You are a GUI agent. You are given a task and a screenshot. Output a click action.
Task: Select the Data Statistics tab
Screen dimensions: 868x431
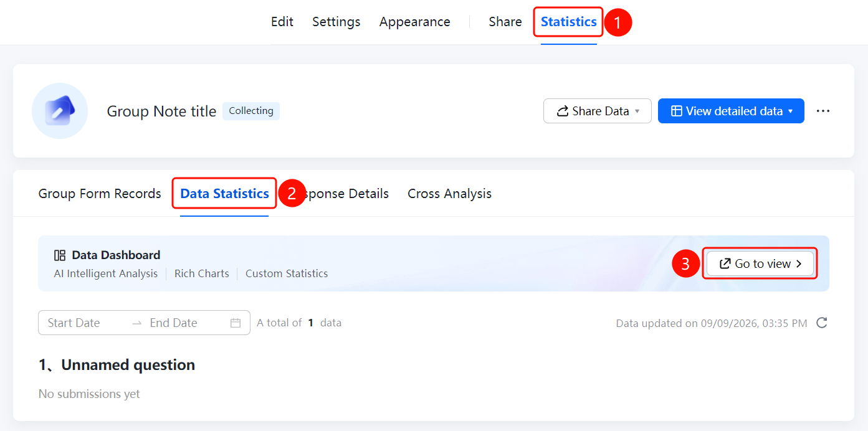point(224,194)
